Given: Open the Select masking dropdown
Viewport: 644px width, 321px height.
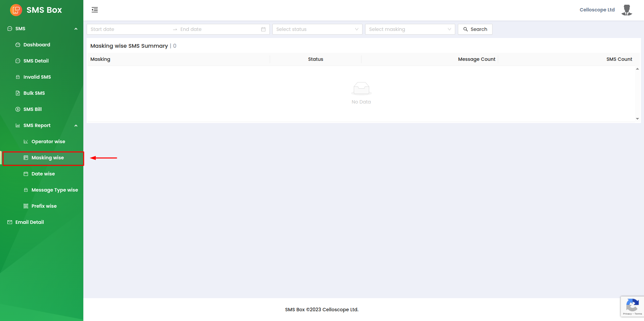Looking at the screenshot, I should click(x=410, y=29).
